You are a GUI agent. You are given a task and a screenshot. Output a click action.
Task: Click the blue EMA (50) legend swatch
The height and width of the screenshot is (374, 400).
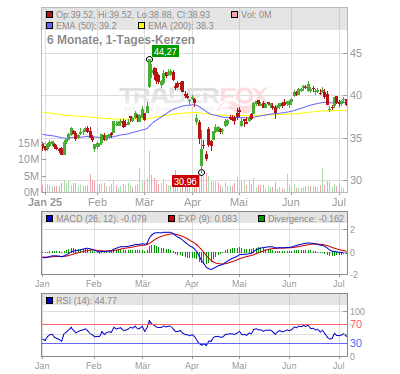(x=50, y=26)
